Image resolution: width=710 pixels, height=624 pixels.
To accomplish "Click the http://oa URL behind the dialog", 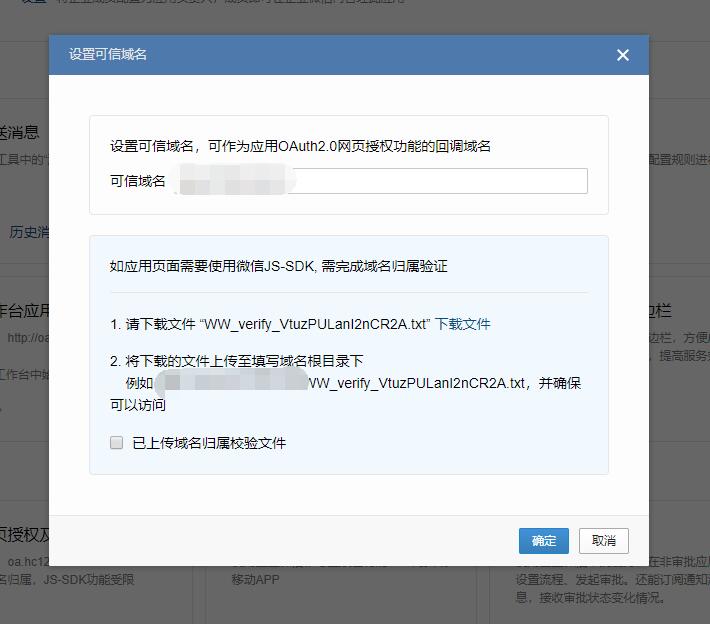I will 28,338.
